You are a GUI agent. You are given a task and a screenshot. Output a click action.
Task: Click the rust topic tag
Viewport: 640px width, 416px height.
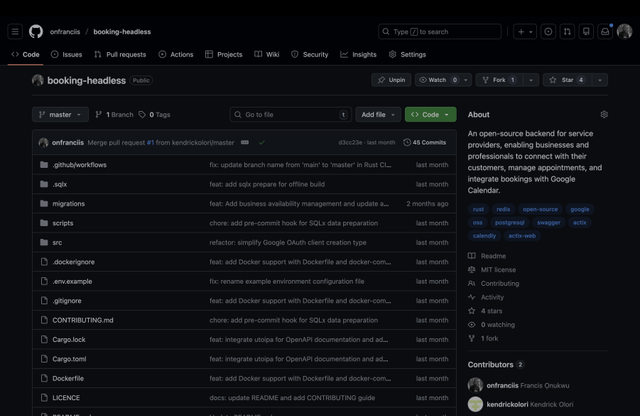click(x=479, y=210)
